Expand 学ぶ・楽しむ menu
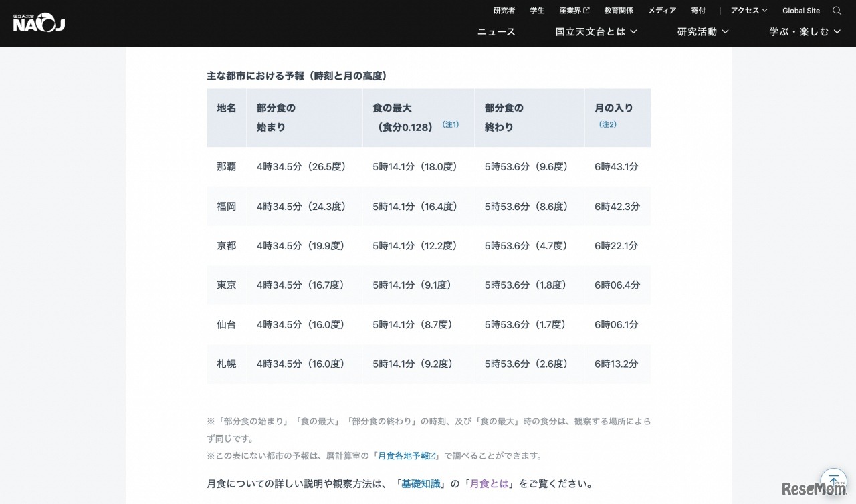Screen dimensions: 856x504 805,31
